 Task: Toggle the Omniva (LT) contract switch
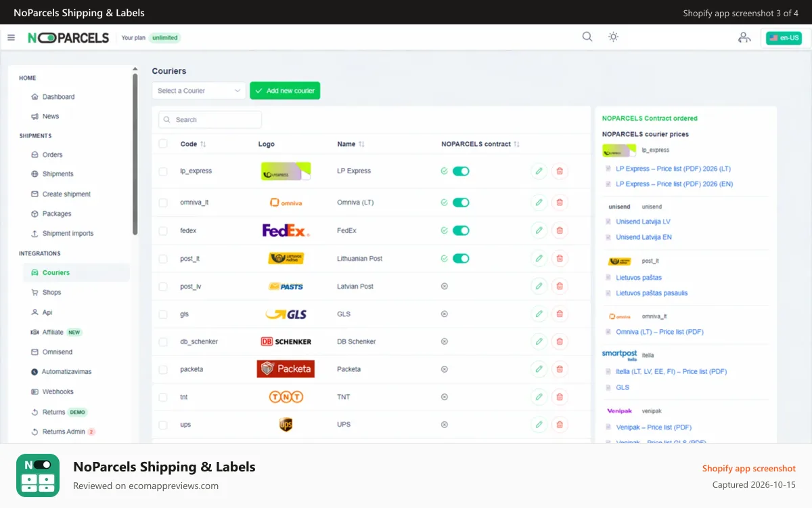(x=461, y=202)
